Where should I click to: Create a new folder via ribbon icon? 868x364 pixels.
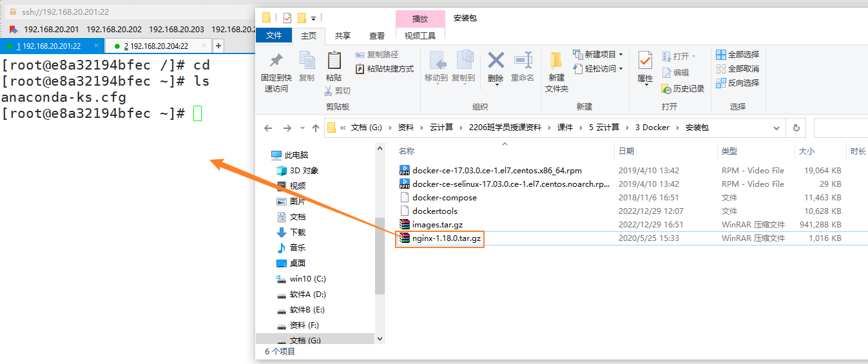coord(556,62)
